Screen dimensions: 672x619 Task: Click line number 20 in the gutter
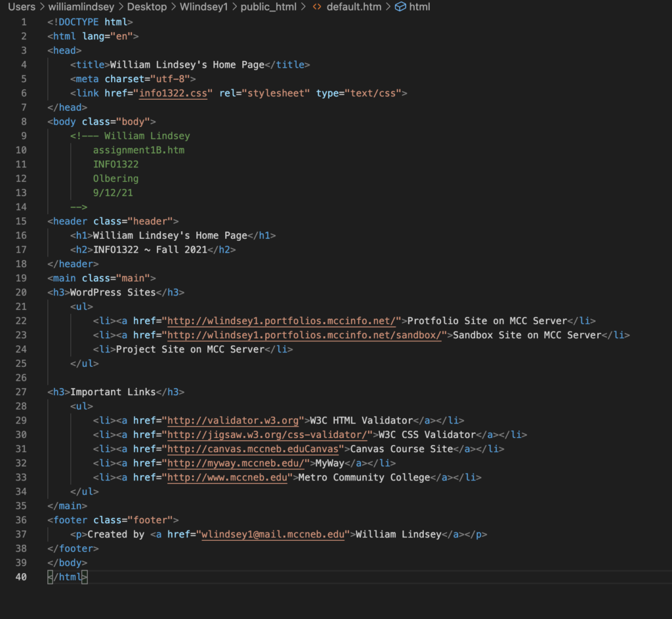coord(22,292)
